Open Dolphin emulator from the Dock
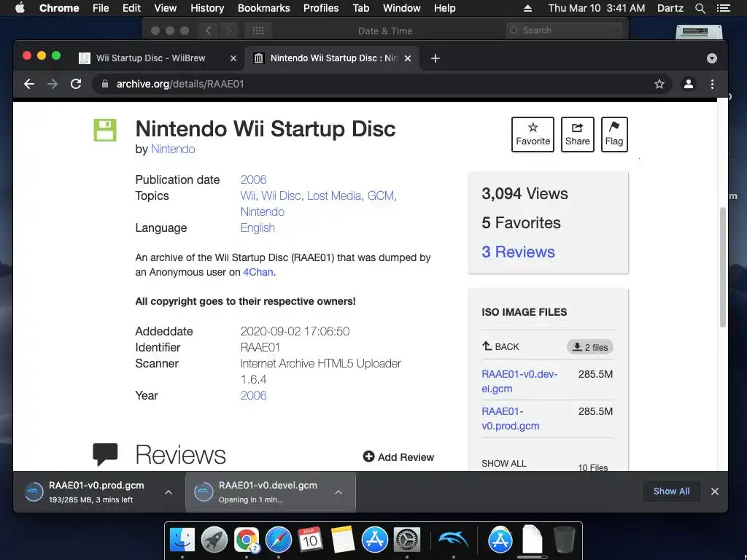This screenshot has width=747, height=560. 454,540
